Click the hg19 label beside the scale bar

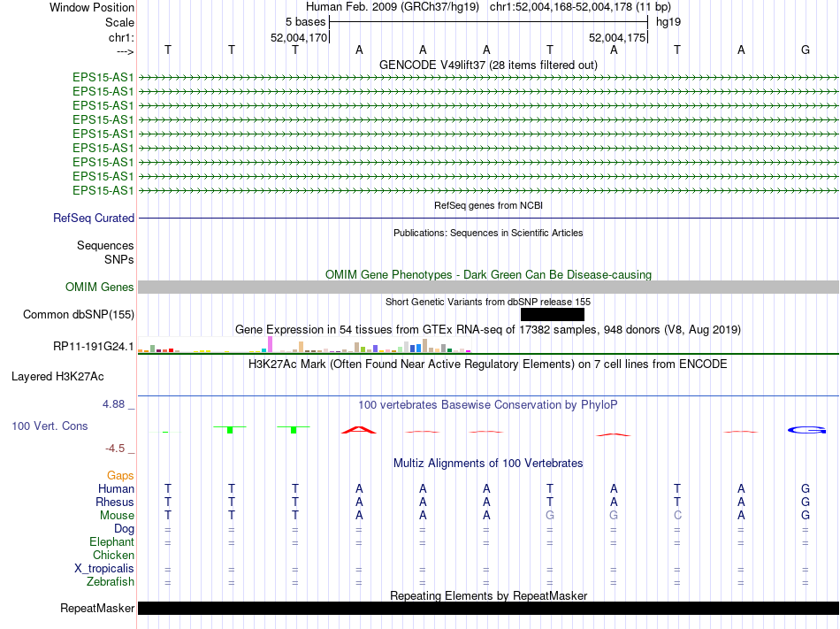[x=668, y=22]
